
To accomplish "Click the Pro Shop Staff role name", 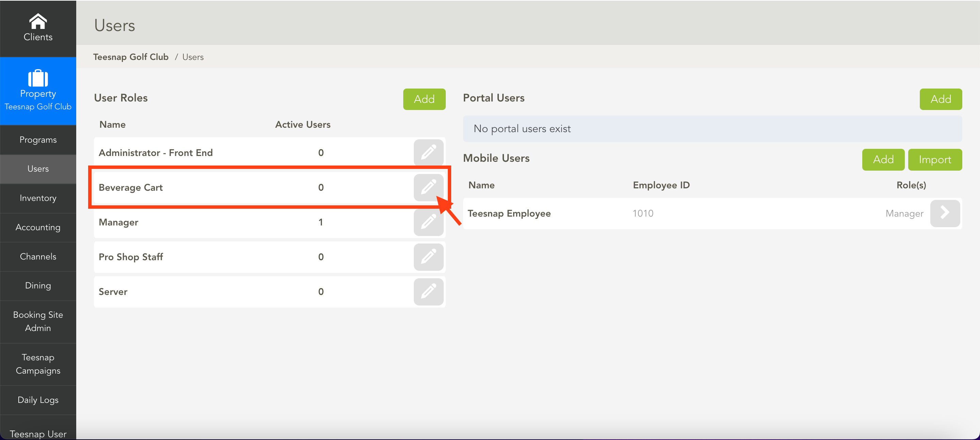I will pos(130,257).
